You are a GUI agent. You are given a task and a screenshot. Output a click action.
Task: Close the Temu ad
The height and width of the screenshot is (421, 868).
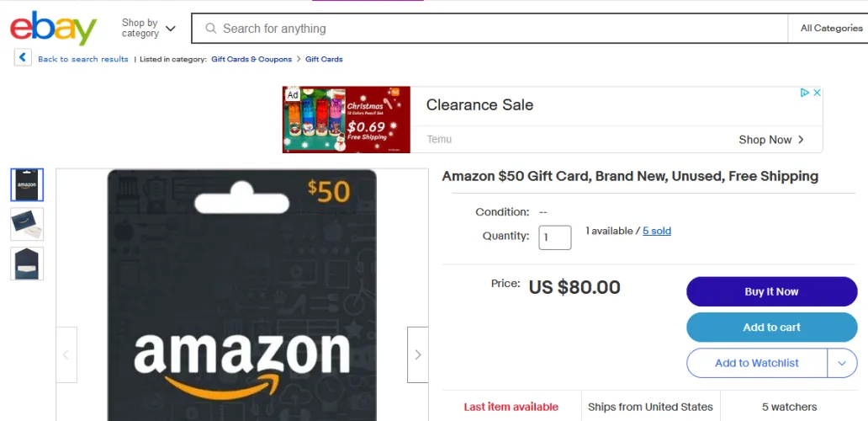816,93
